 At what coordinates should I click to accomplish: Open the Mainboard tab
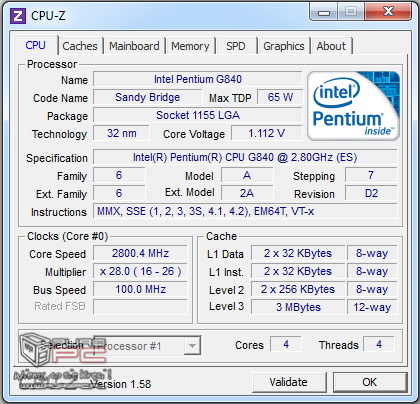coord(134,46)
